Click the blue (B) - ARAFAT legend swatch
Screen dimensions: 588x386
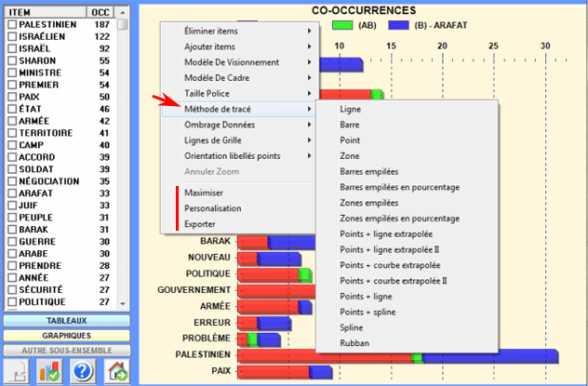pos(398,25)
